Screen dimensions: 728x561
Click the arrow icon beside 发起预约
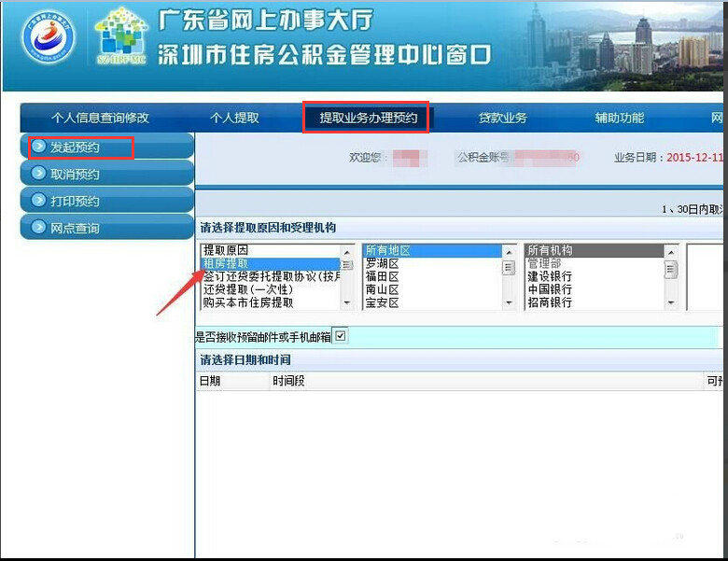point(38,147)
